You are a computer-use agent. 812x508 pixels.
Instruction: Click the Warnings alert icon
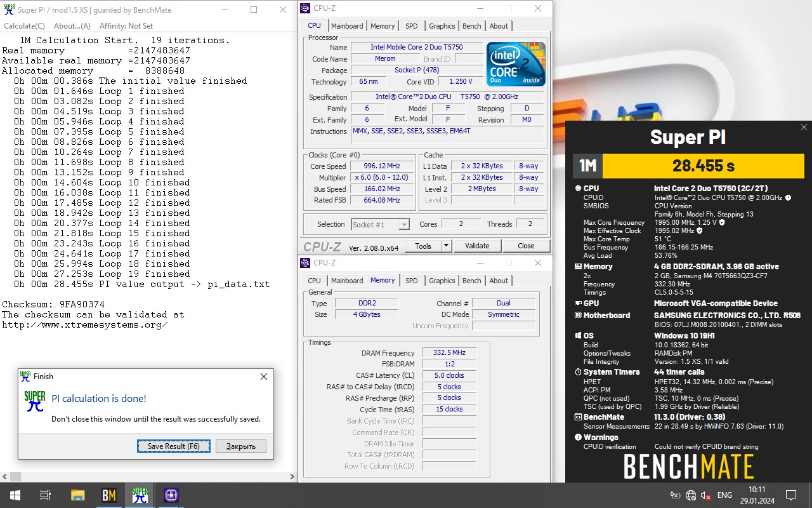(578, 438)
